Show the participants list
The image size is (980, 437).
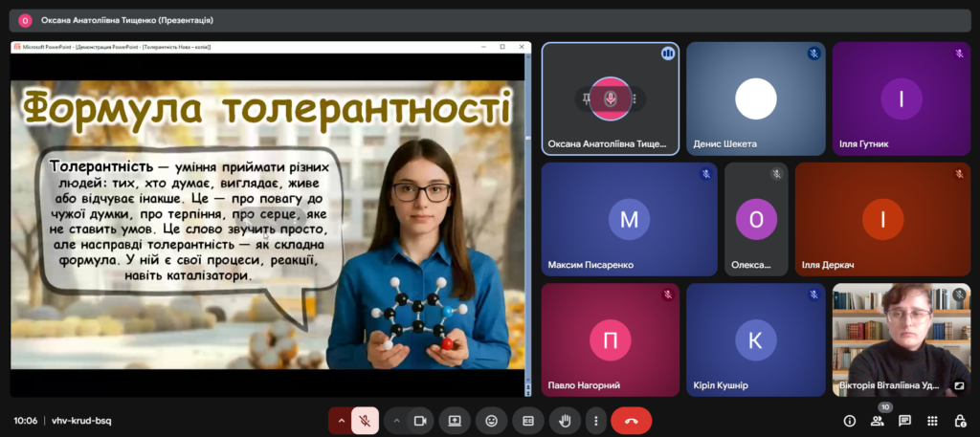click(x=877, y=421)
